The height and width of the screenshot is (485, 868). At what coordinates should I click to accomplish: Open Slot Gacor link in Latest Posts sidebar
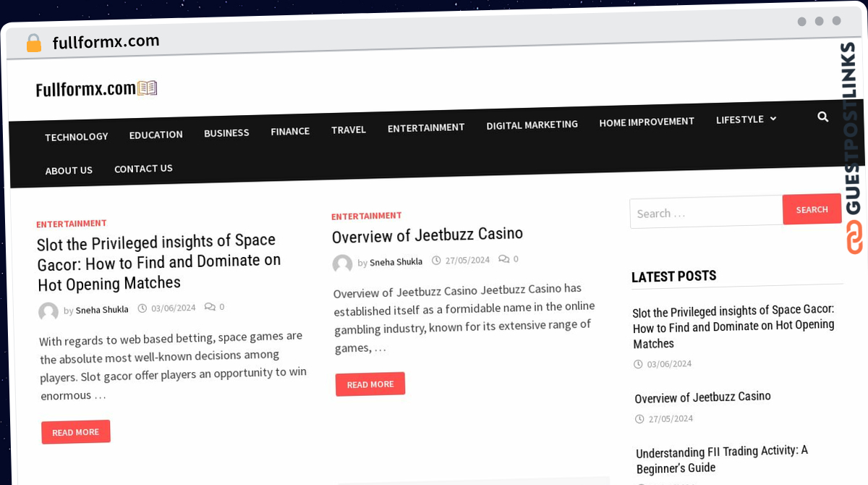(733, 327)
